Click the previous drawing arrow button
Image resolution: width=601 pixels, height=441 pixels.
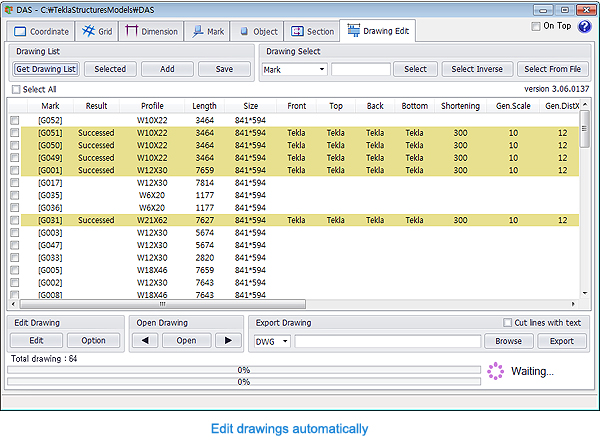[145, 340]
